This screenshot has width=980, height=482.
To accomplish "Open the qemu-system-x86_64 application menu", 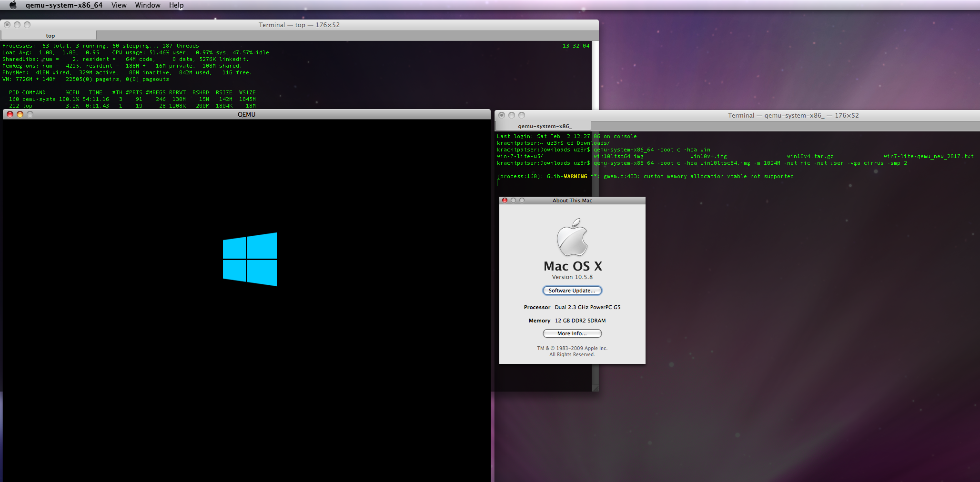I will tap(64, 5).
